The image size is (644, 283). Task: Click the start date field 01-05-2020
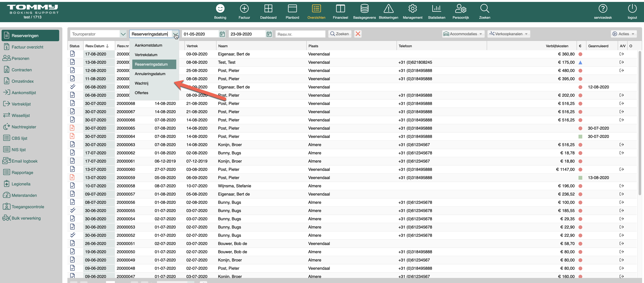click(200, 34)
